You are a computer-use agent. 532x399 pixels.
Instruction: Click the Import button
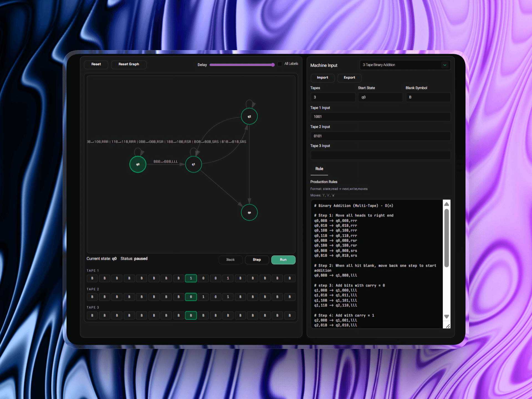click(x=322, y=78)
